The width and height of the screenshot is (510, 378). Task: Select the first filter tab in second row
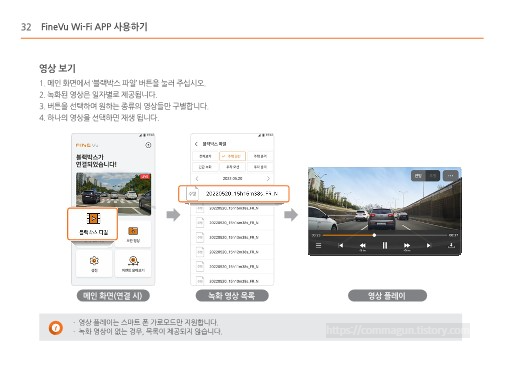point(205,167)
